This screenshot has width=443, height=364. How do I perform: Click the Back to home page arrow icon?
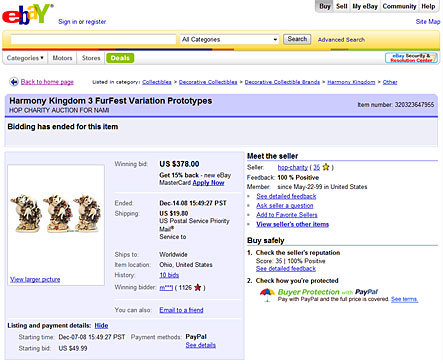[14, 82]
